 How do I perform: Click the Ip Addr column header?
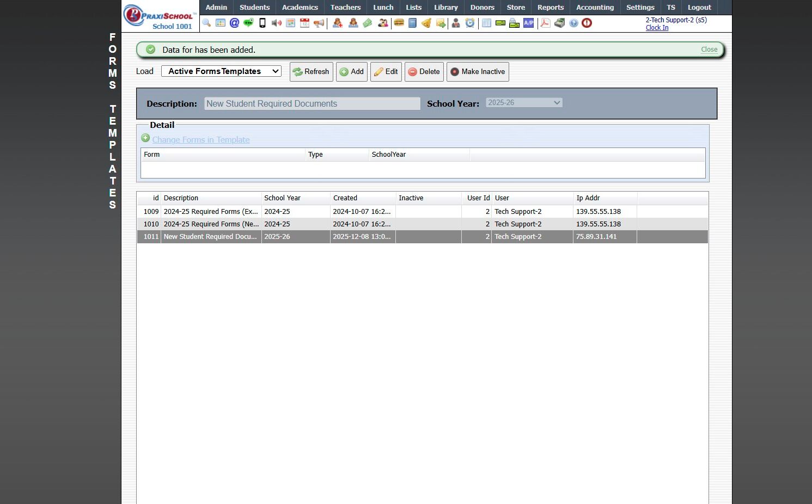pos(605,198)
